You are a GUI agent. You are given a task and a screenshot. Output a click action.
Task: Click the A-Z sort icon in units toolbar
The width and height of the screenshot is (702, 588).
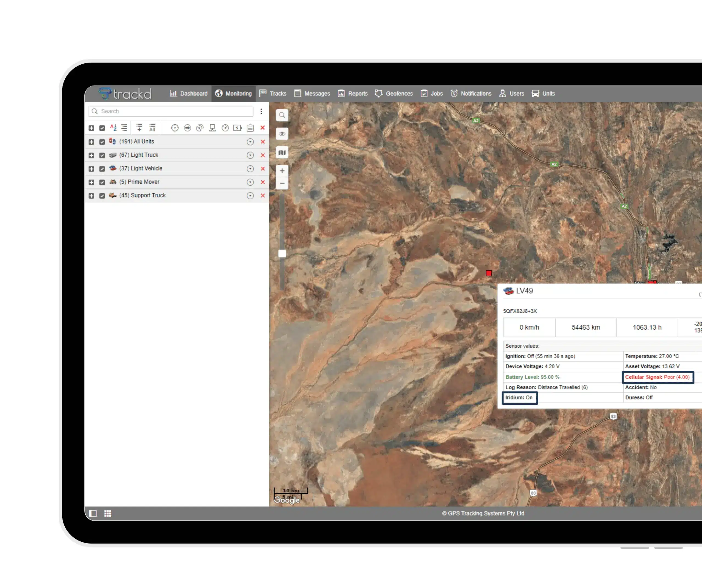(x=113, y=128)
